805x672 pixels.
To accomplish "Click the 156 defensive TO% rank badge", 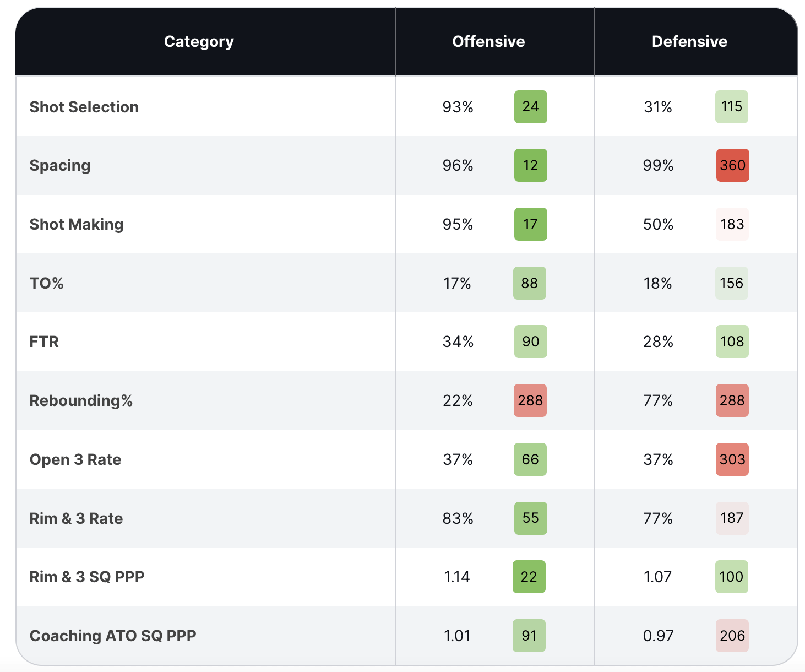I will tap(731, 283).
